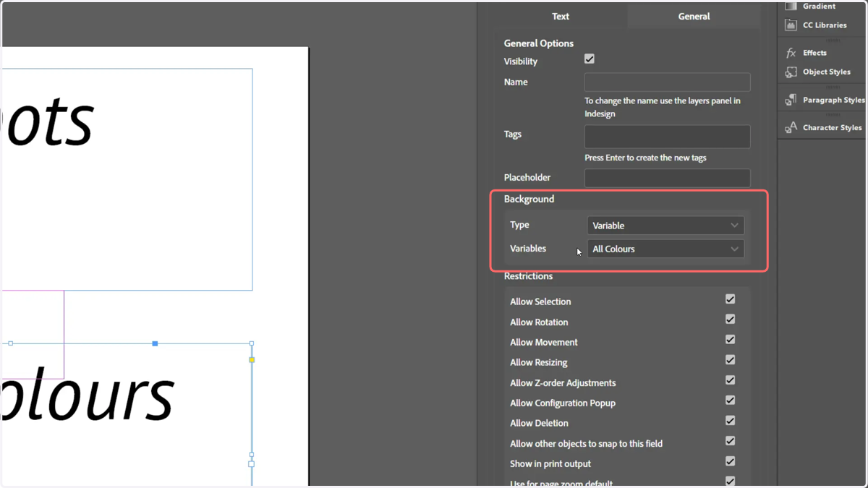Click the Tags input field
Viewport: 868px width, 488px height.
(667, 137)
